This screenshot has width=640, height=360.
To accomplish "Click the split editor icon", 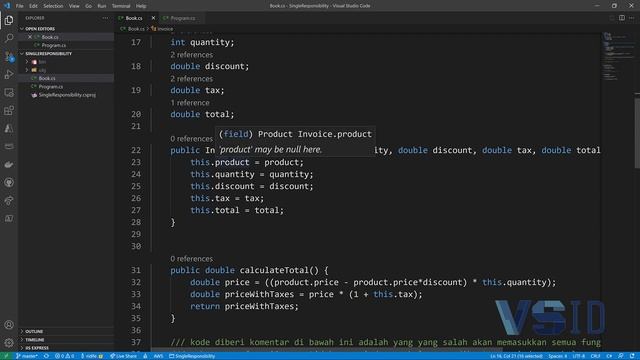I will pos(622,18).
